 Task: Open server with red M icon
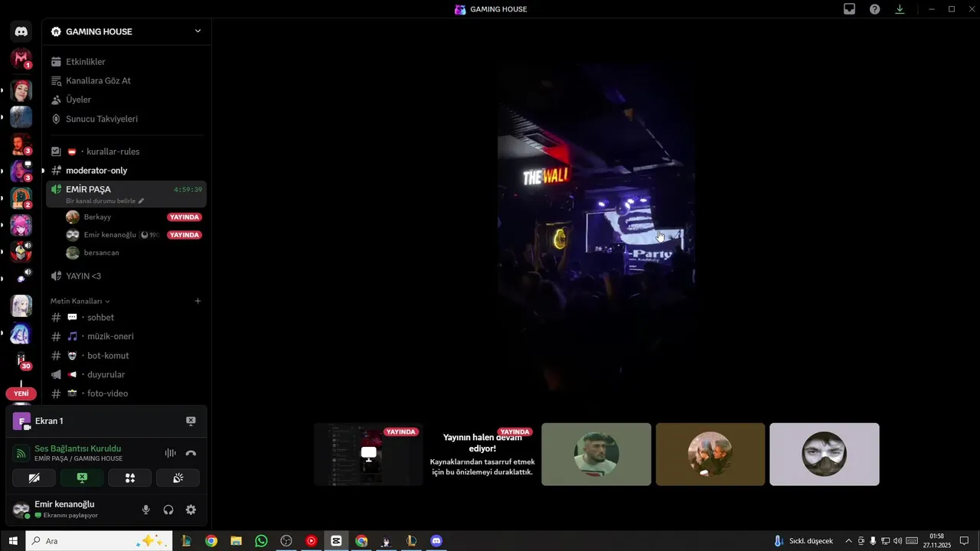tap(21, 58)
